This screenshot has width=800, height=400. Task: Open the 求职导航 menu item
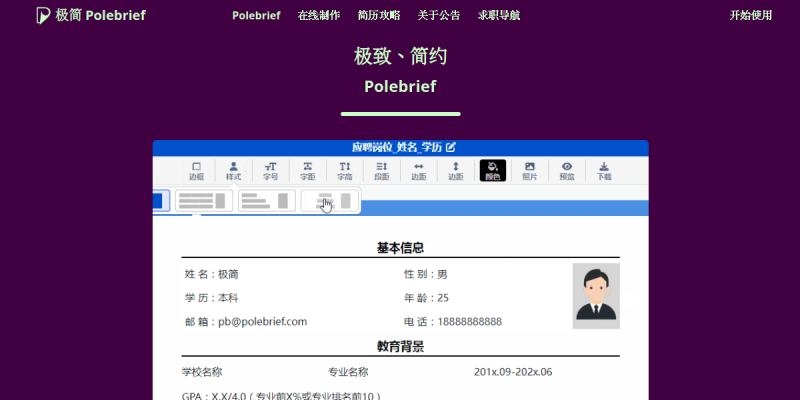(499, 15)
